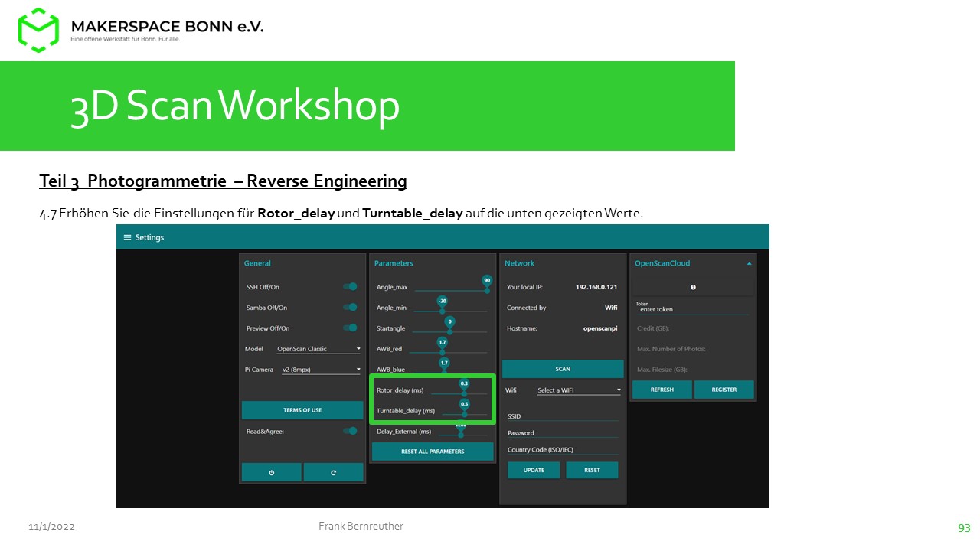
Task: Click the Startangle slider handle
Action: [449, 331]
